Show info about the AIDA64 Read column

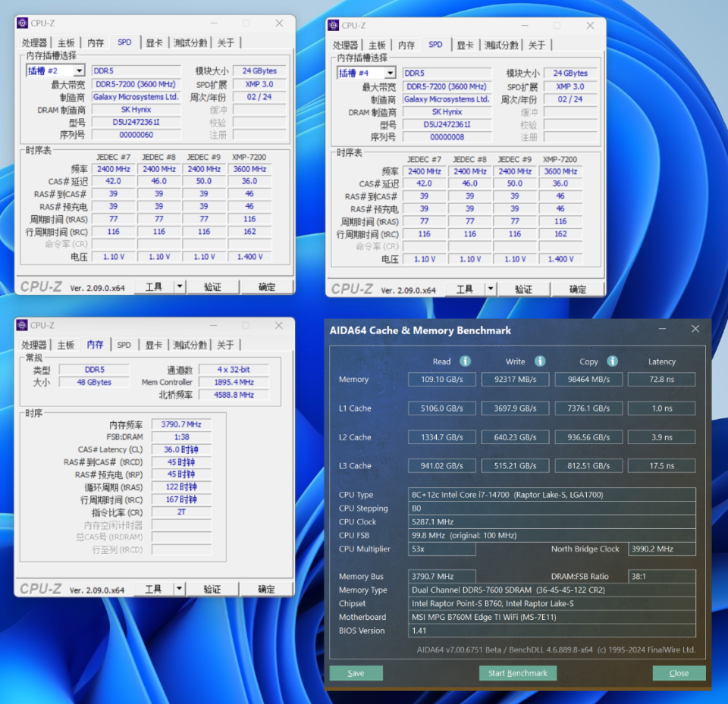[465, 361]
